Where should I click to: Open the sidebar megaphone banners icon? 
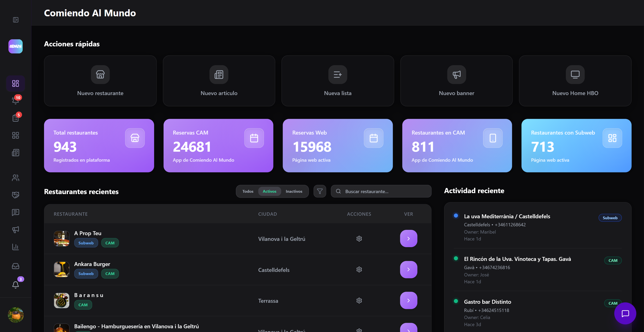16,229
